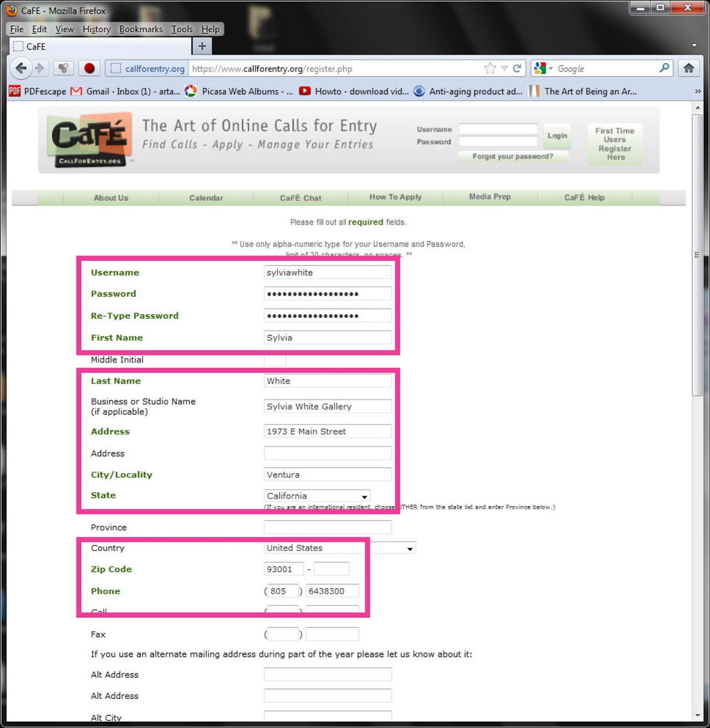Click the red record circle toolbar icon
Screen dimensions: 710x728
89,68
